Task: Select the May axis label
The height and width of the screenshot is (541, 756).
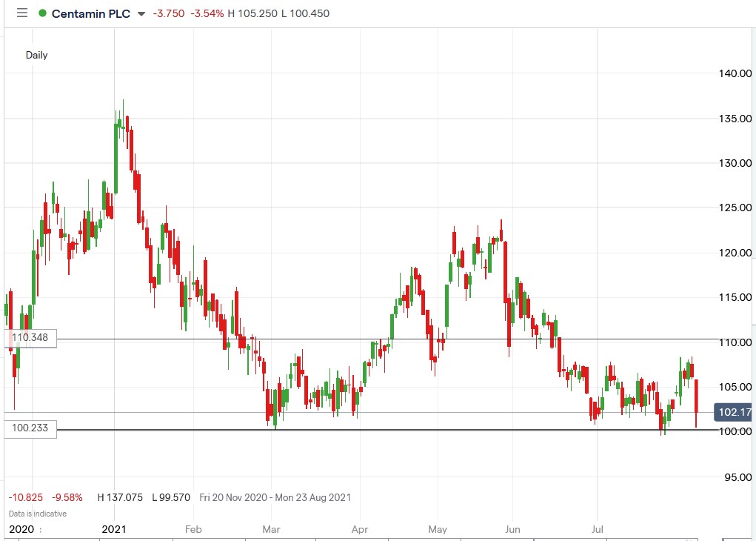Action: pos(437,529)
